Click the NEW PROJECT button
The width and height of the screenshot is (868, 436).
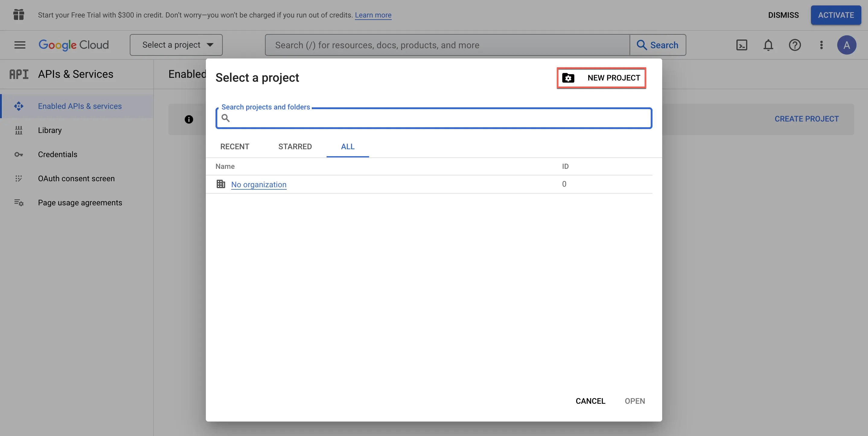pyautogui.click(x=602, y=78)
